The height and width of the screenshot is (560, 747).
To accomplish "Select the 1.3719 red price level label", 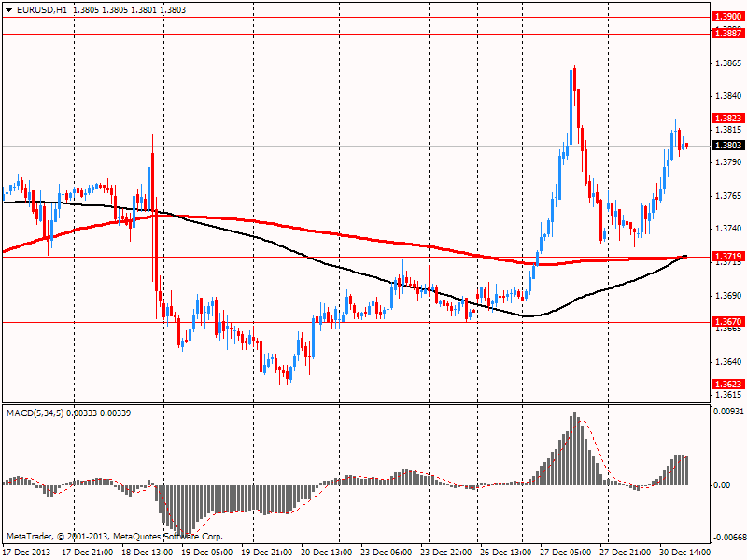I will pos(727,256).
